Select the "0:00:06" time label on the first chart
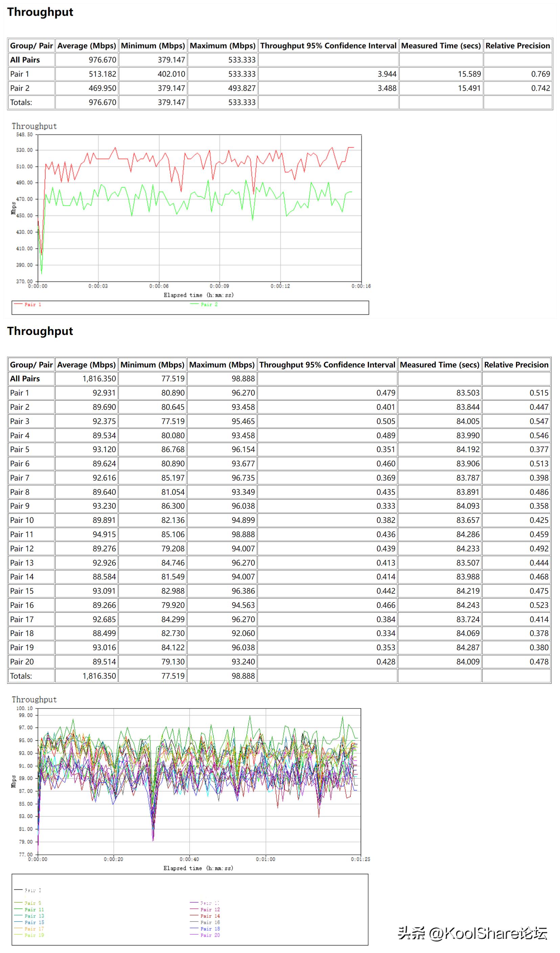 click(x=159, y=286)
